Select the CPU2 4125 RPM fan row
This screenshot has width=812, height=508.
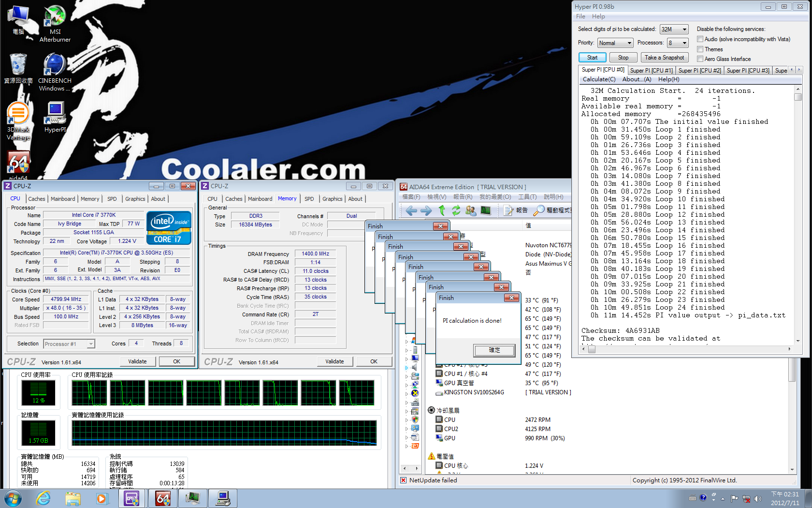[493, 429]
